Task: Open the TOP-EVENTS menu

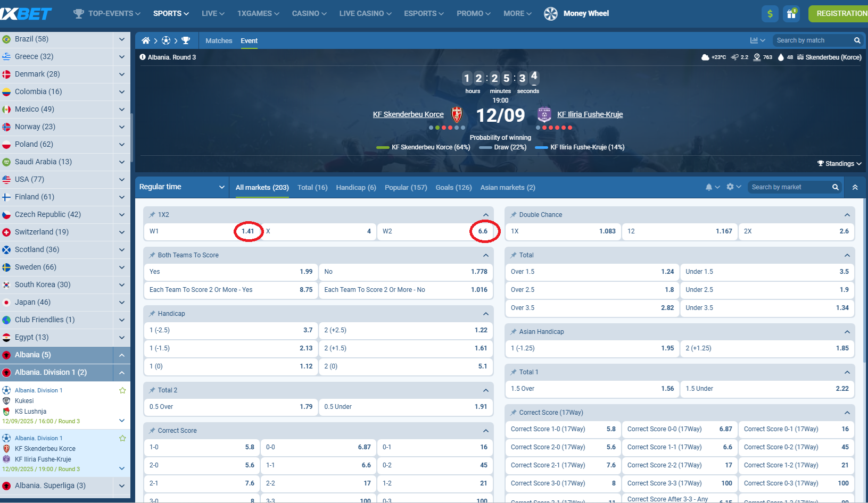Action: tap(107, 13)
